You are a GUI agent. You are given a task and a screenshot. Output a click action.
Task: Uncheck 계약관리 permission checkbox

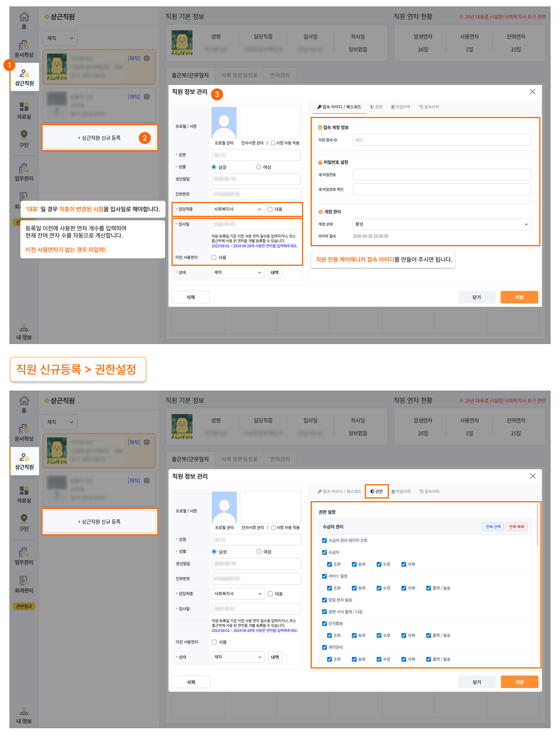[x=325, y=647]
